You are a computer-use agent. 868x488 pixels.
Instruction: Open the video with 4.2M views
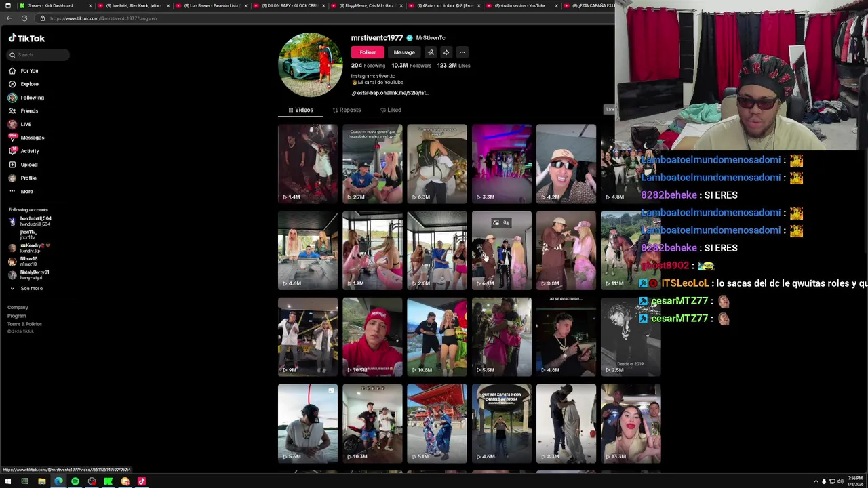coord(566,163)
